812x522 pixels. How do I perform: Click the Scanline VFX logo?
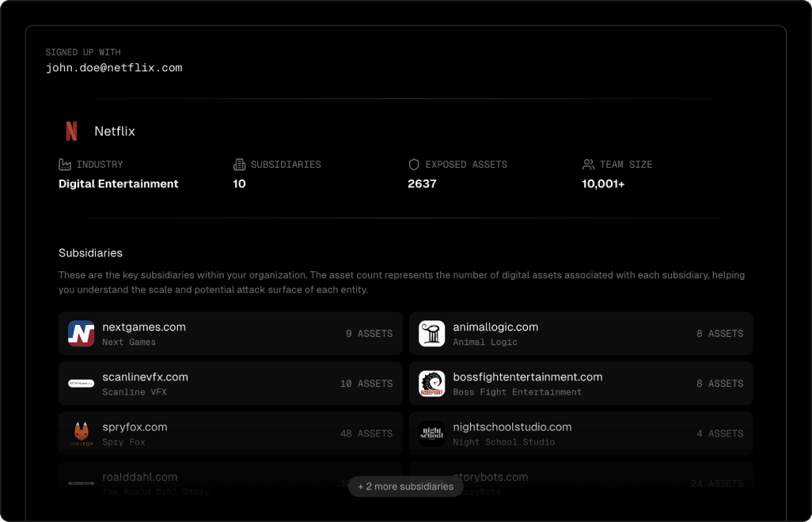pyautogui.click(x=82, y=384)
